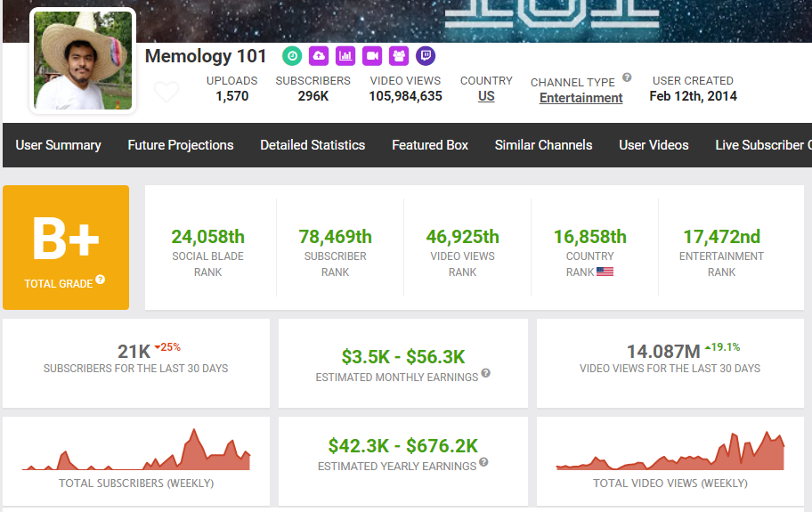Favorite the channel with the heart icon
The height and width of the screenshot is (512, 812).
(166, 92)
